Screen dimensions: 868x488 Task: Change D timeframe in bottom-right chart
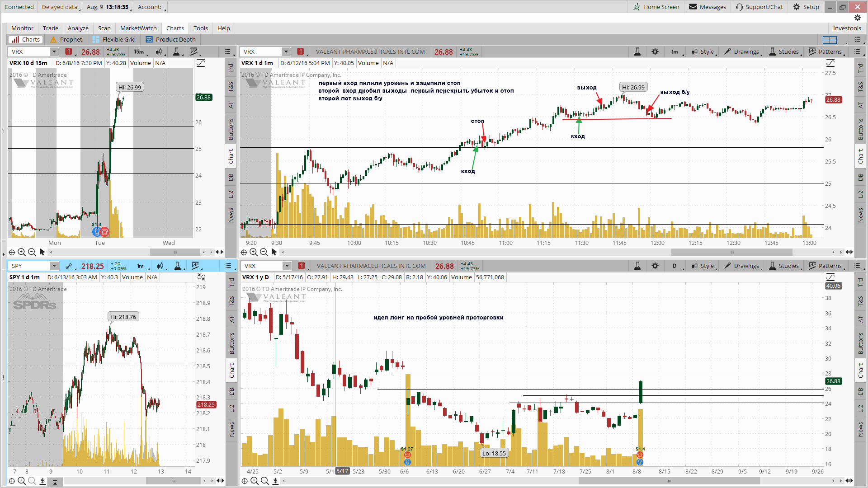[675, 266]
